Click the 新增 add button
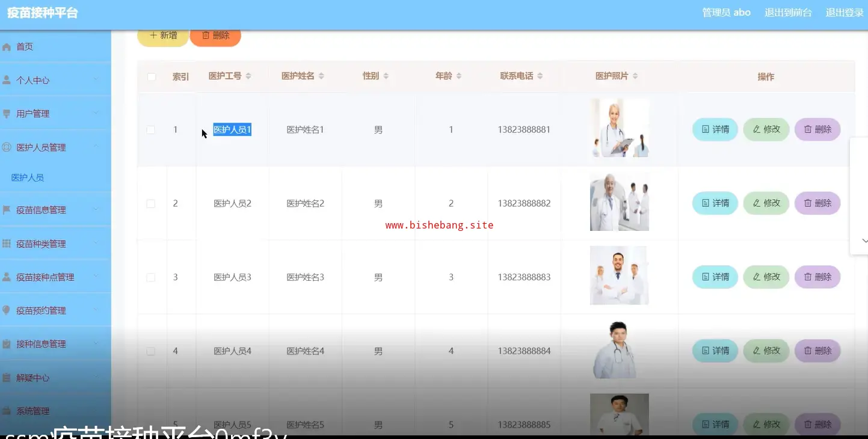This screenshot has width=868, height=439. [x=163, y=35]
